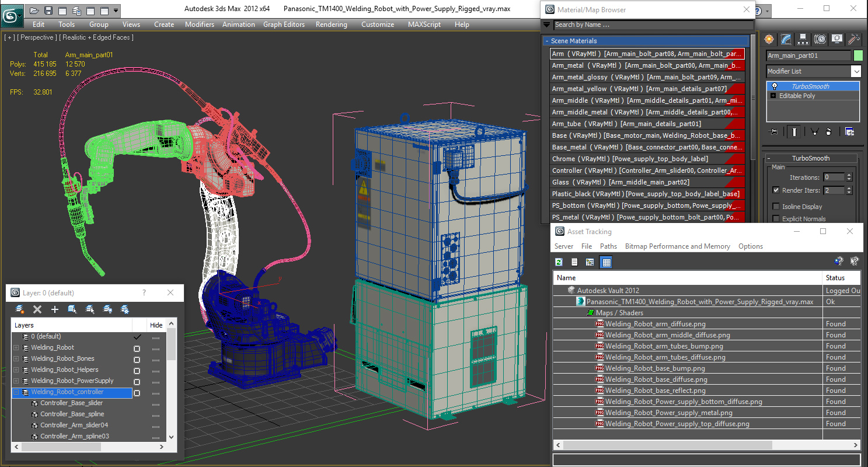Image resolution: width=868 pixels, height=467 pixels.
Task: Open the Graph Editors menu
Action: (x=284, y=25)
